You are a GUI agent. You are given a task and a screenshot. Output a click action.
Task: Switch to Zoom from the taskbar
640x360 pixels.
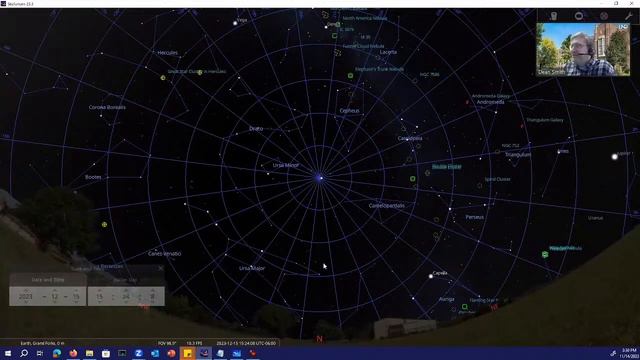point(138,353)
